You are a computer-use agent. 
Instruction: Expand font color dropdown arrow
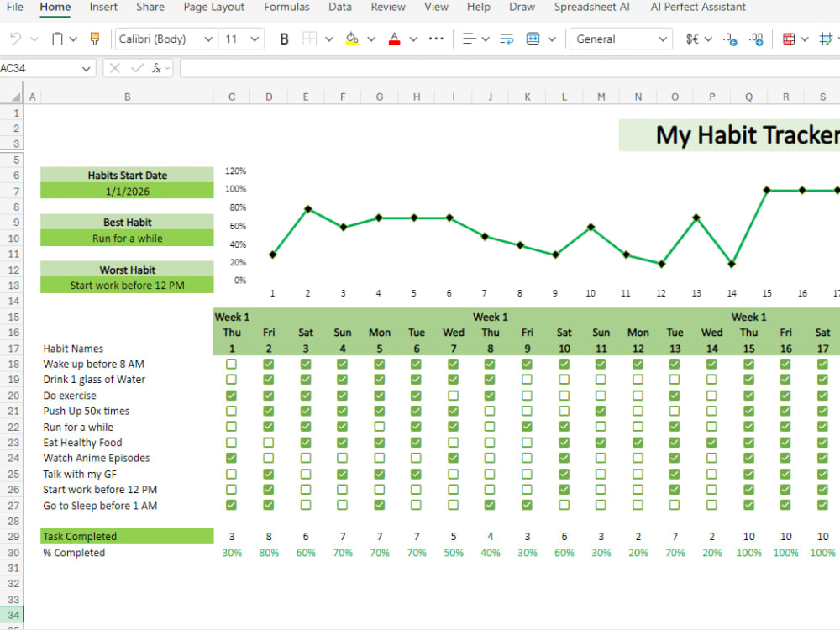[413, 39]
